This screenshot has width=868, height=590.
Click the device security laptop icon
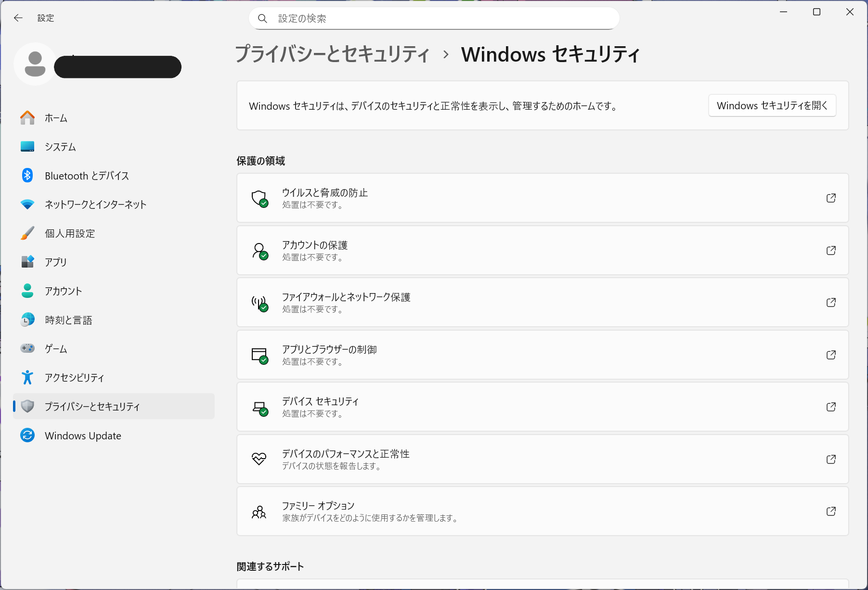click(259, 408)
